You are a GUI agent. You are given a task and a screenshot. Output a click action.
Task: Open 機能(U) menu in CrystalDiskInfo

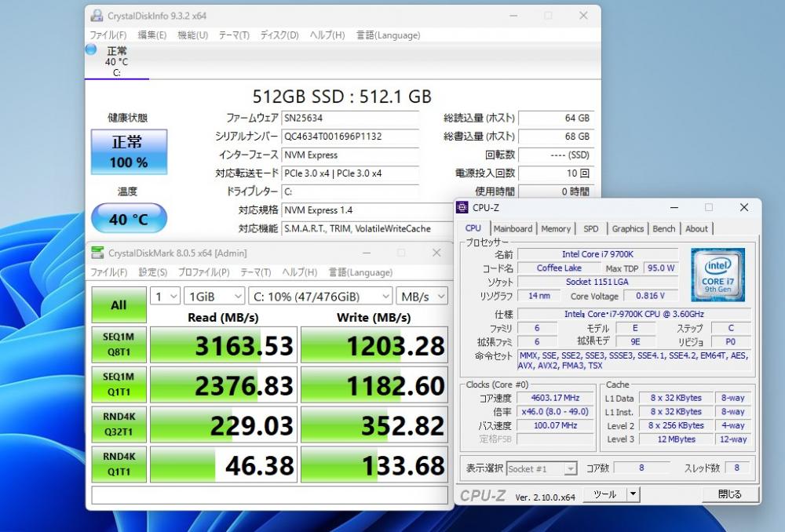click(x=193, y=35)
